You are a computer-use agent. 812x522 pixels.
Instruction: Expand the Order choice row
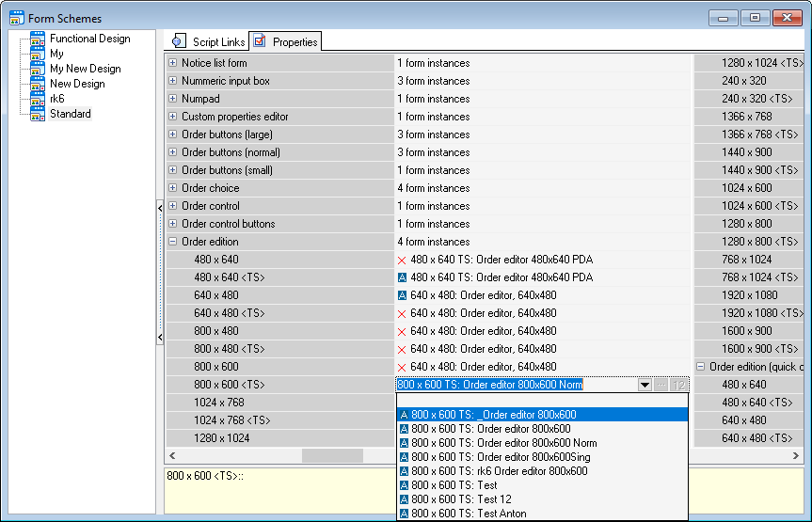[173, 188]
